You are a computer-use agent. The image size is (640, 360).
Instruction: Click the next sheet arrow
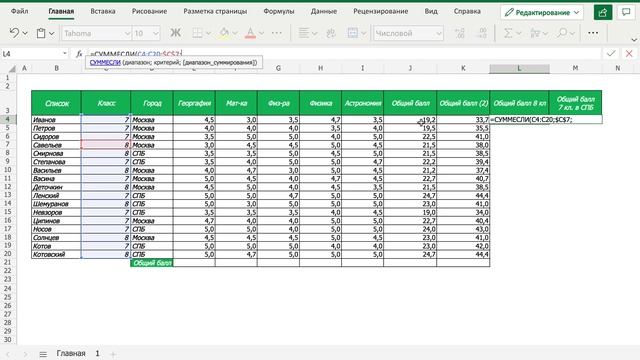click(x=25, y=354)
